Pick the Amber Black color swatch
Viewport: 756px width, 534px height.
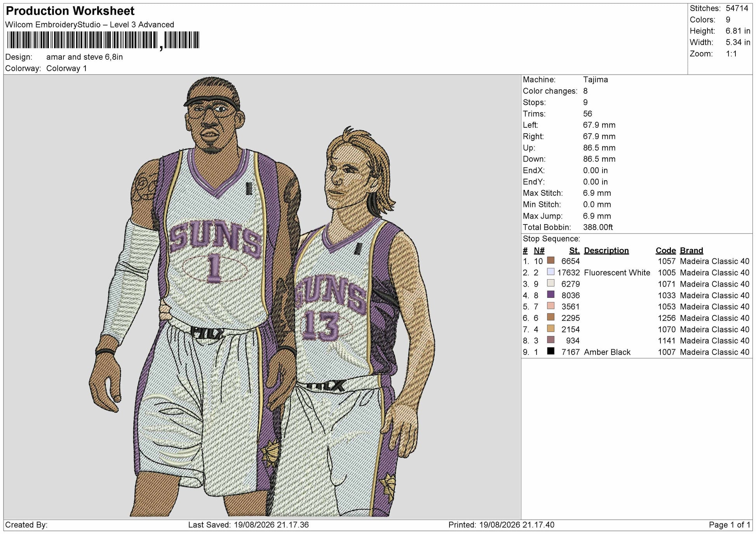[x=550, y=351]
